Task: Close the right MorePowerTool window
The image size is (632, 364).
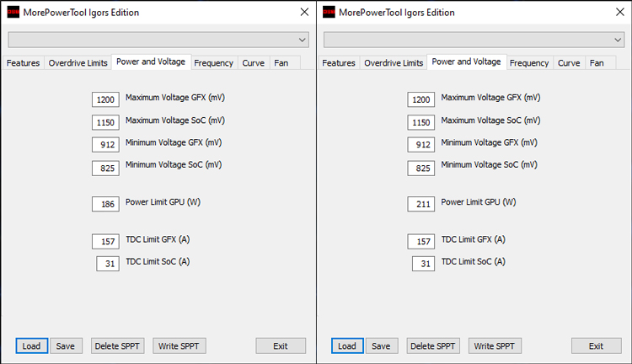Action: (x=620, y=12)
